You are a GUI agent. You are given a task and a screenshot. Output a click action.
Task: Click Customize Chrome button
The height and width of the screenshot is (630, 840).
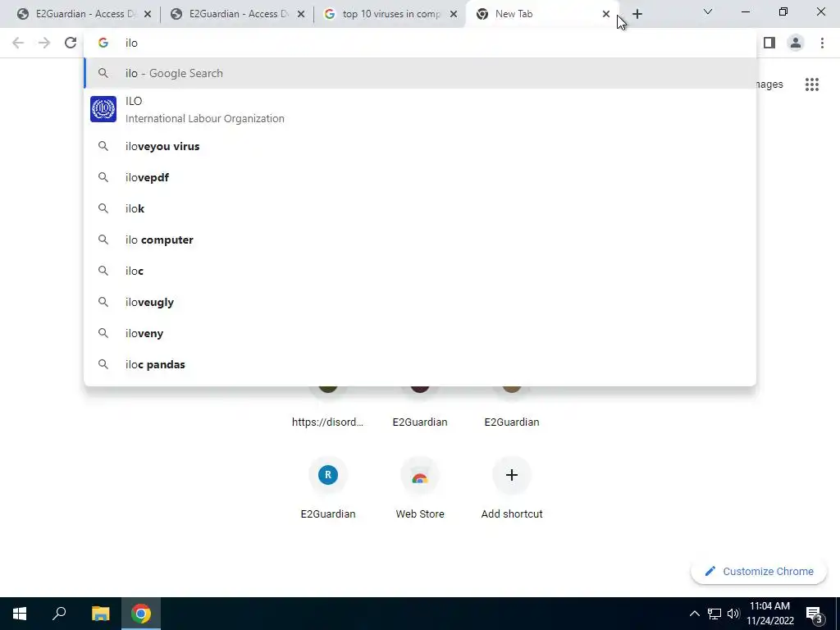coord(759,571)
